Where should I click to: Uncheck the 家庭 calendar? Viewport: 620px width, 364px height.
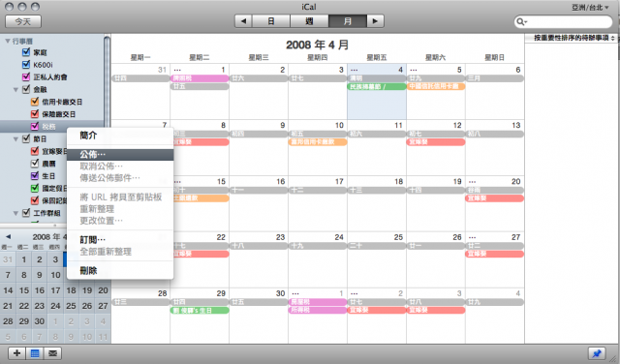(26, 52)
